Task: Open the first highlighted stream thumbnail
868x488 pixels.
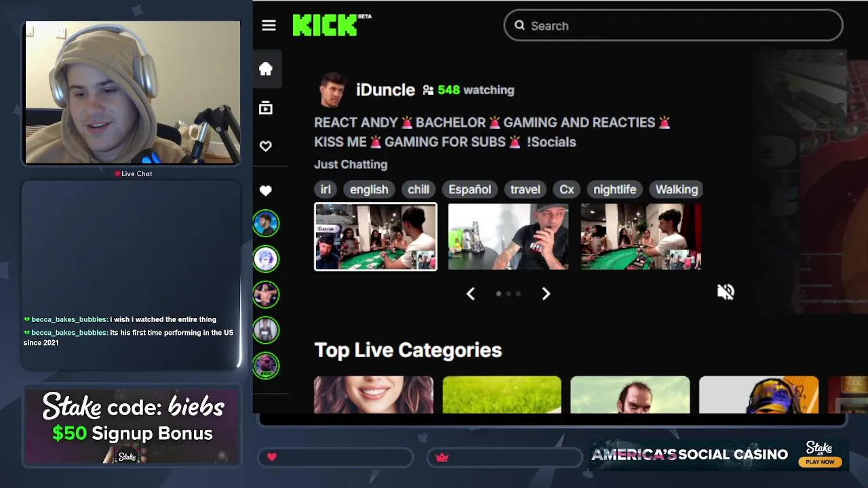Action: (376, 237)
